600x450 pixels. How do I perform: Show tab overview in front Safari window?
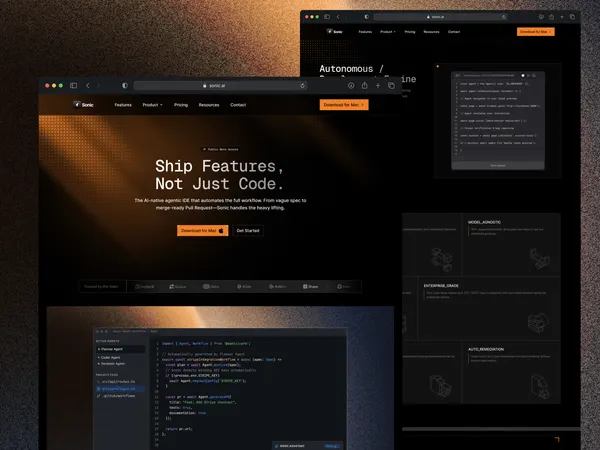[x=391, y=86]
